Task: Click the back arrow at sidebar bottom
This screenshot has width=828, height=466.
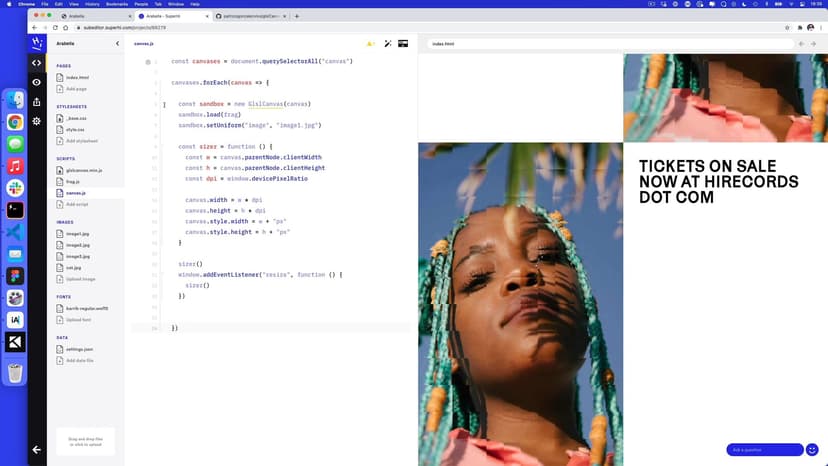Action: point(37,450)
